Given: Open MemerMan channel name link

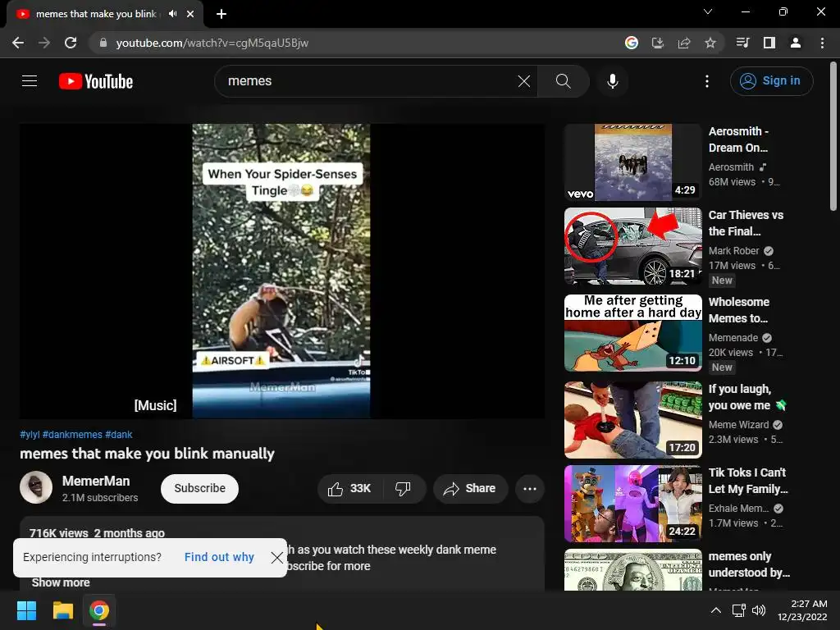Looking at the screenshot, I should [96, 481].
